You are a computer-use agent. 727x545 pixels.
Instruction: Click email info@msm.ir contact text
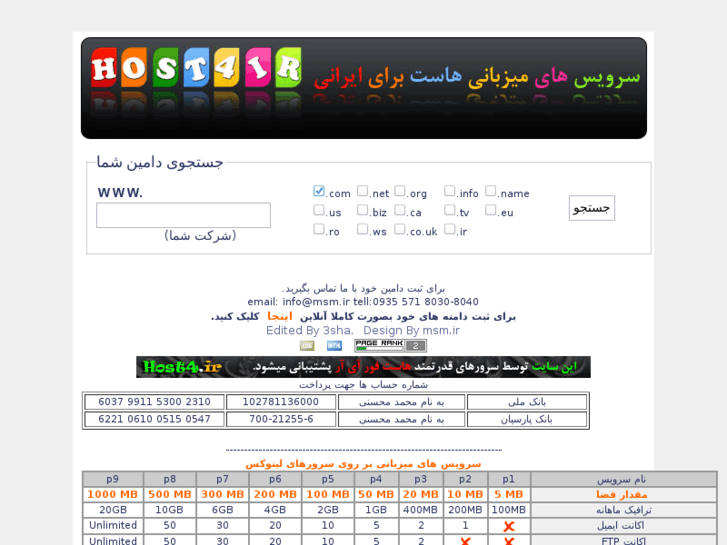pyautogui.click(x=299, y=302)
